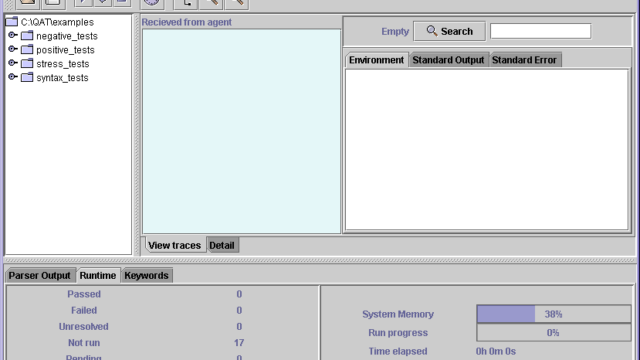Image resolution: width=640 pixels, height=360 pixels.
Task: Click the 'System Memory' label
Action: (398, 314)
